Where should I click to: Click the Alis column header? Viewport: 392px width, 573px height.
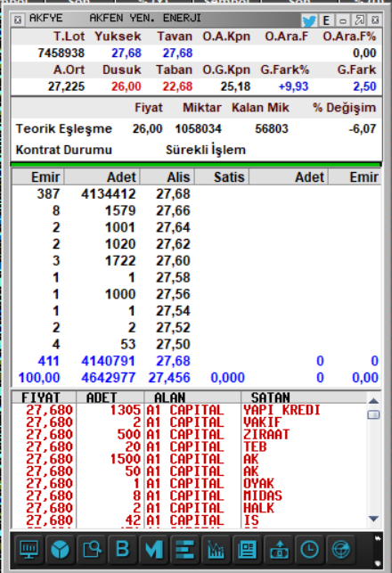pyautogui.click(x=167, y=177)
